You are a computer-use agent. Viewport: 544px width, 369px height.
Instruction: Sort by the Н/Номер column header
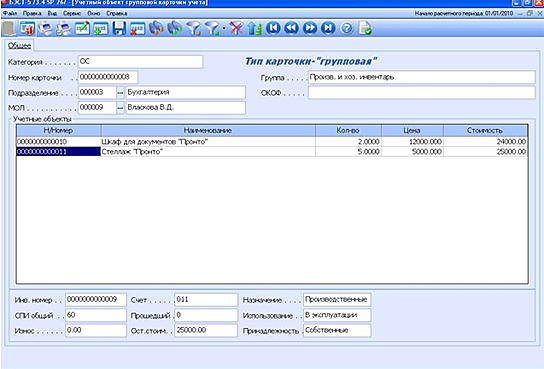coord(59,130)
